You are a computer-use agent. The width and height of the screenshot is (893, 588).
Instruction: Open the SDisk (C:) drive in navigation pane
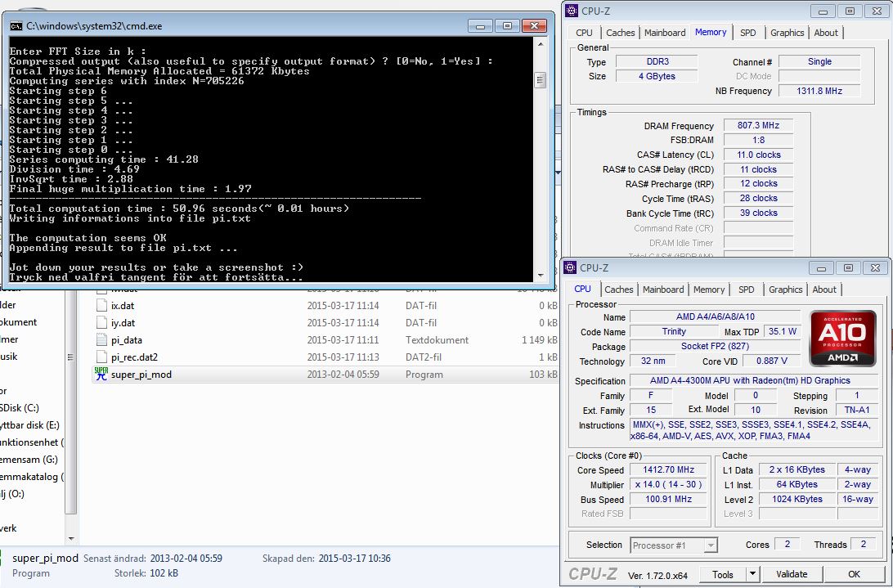click(x=20, y=408)
